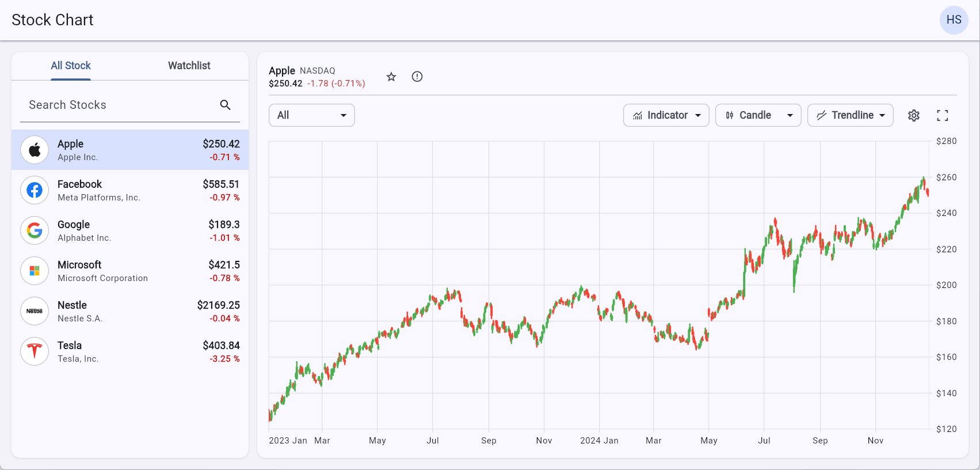Viewport: 980px width, 470px height.
Task: Select Nestle from the stock list
Action: pos(130,311)
